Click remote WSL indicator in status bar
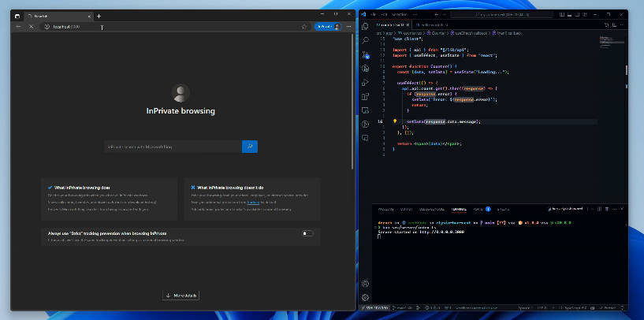 coord(374,307)
